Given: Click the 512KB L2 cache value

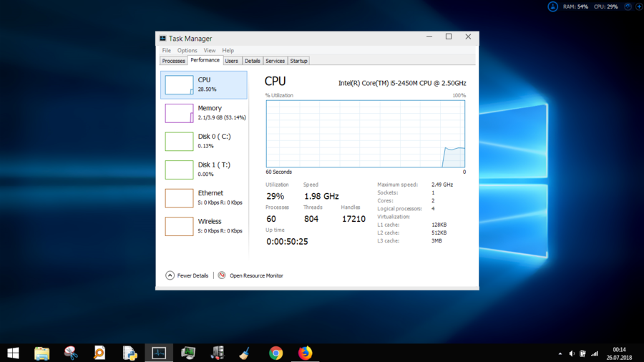Looking at the screenshot, I should point(439,233).
